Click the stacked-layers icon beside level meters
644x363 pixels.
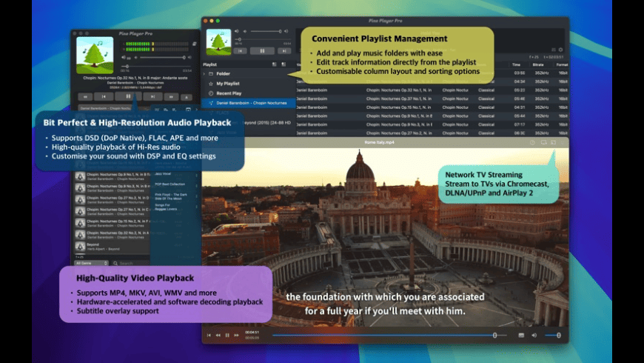click(194, 44)
